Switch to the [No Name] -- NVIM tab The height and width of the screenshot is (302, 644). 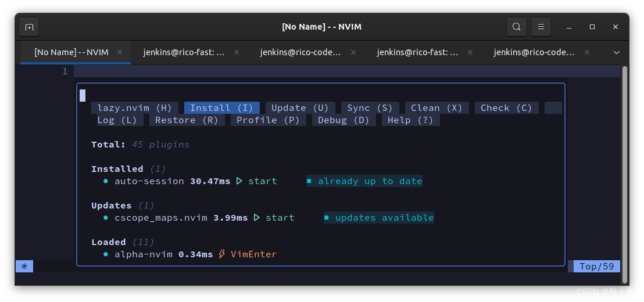click(x=76, y=52)
